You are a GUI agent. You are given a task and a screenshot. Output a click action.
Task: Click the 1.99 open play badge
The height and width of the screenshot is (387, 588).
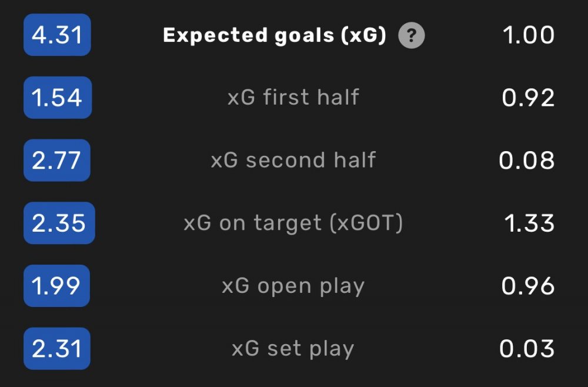[x=56, y=286]
